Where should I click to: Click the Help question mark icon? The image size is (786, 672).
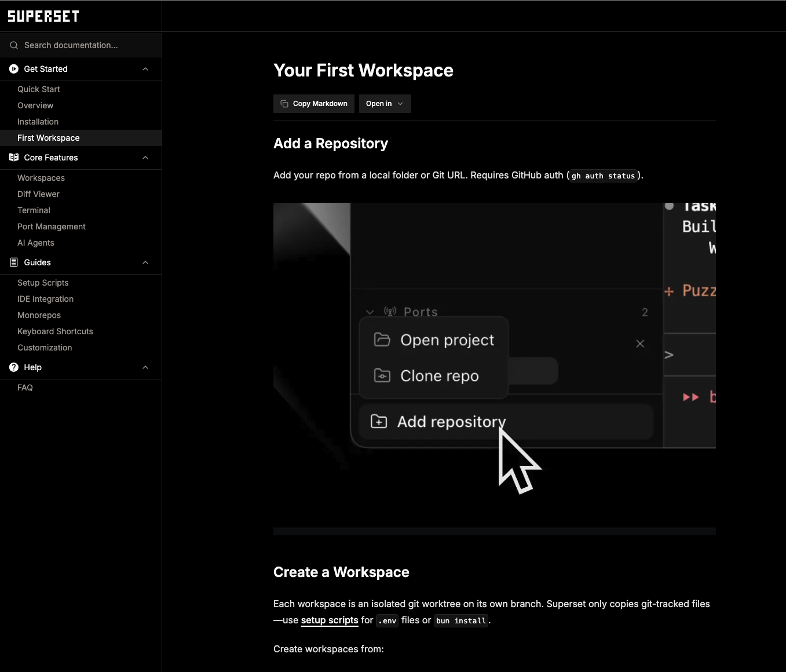point(14,367)
